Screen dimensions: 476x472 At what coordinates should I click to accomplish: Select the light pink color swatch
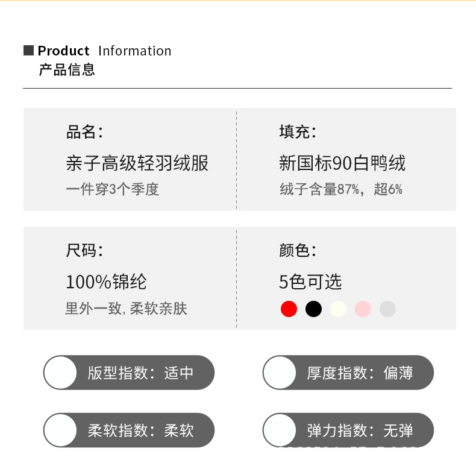(x=363, y=309)
